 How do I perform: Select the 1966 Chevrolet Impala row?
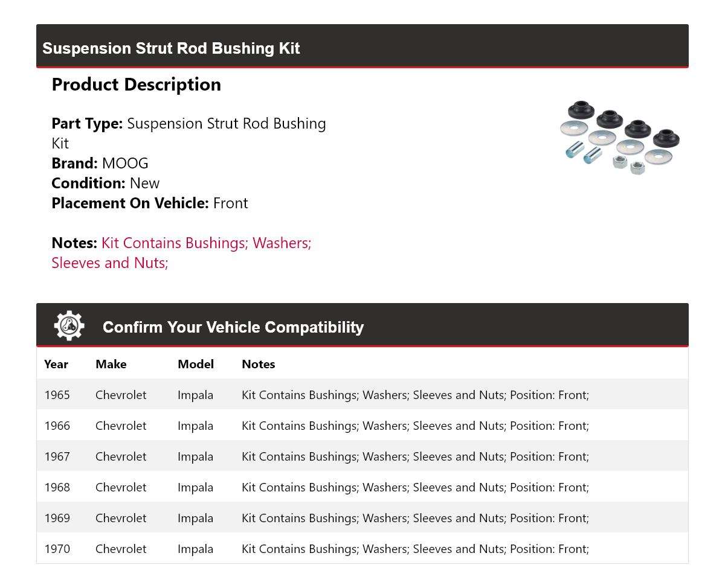362,426
